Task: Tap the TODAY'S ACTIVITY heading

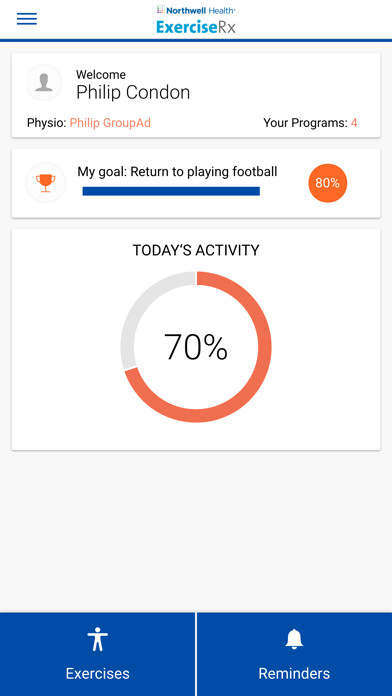Action: (x=196, y=250)
